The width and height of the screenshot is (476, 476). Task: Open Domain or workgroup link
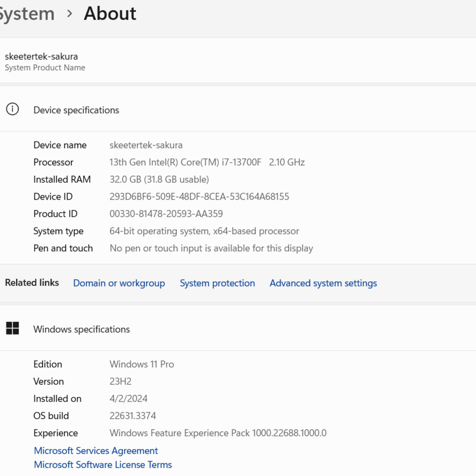(x=119, y=283)
